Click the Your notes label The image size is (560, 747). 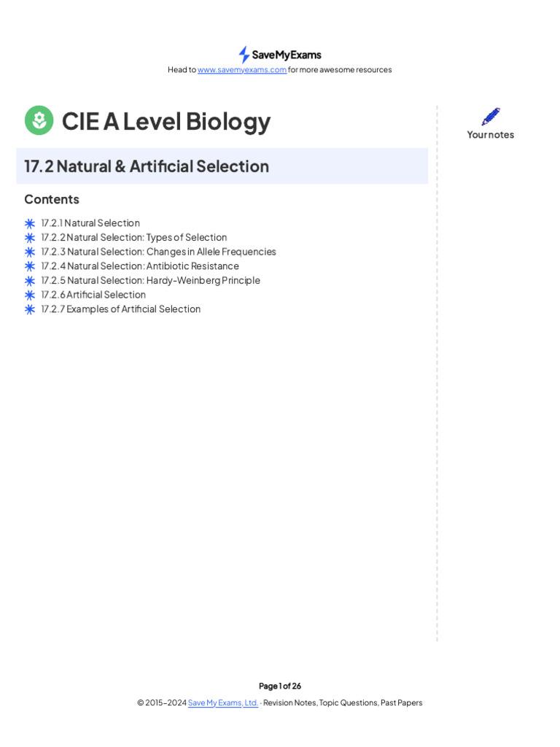point(491,135)
